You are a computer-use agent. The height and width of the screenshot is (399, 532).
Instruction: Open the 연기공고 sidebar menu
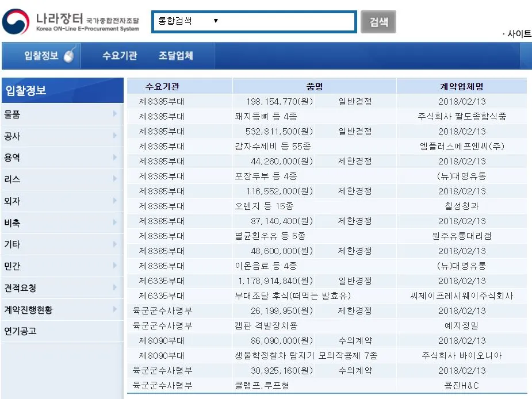(63, 331)
